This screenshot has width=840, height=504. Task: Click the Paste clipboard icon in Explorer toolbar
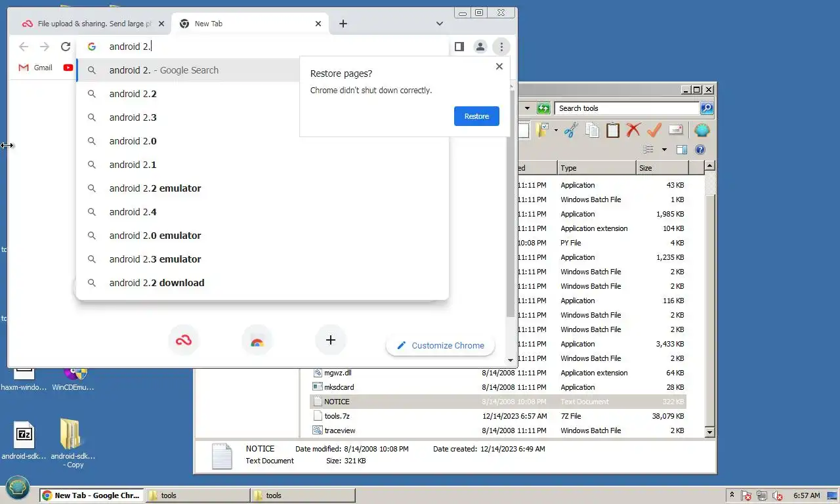613,130
